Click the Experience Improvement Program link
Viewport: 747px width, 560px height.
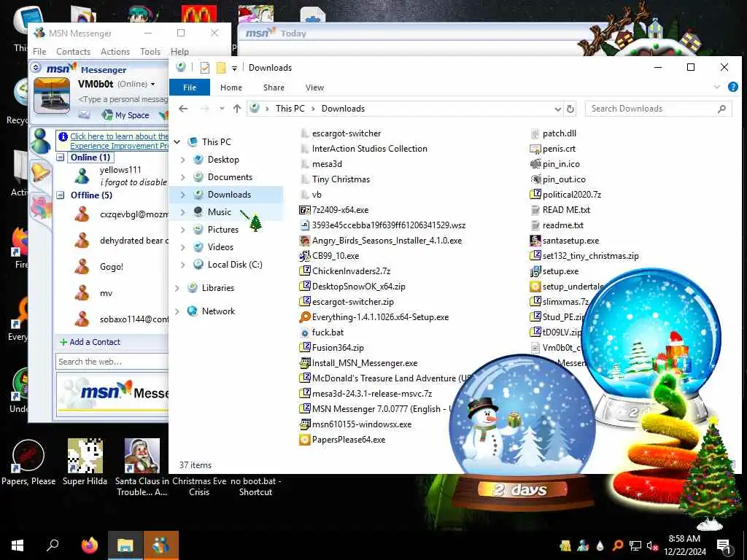(119, 141)
